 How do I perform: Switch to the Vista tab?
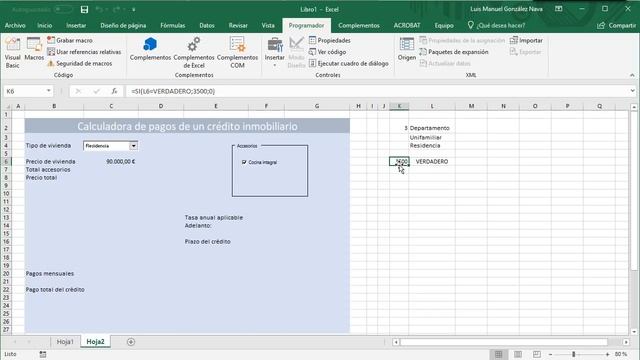point(268,25)
